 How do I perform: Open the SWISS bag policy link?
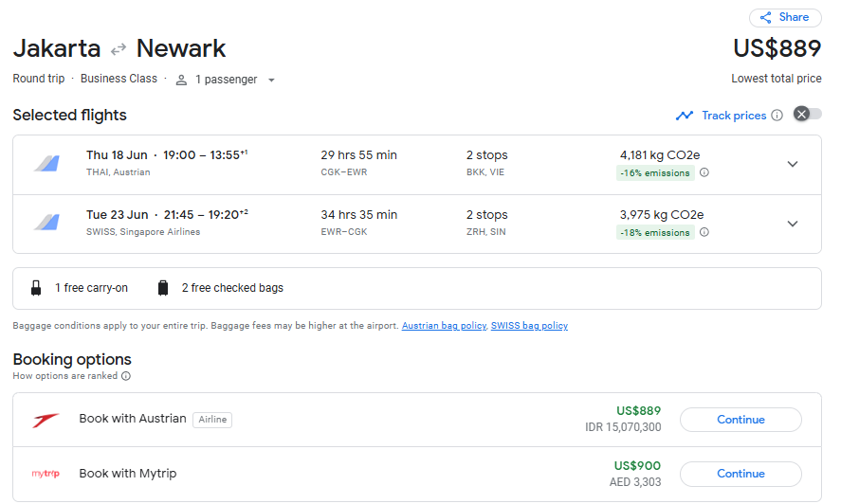529,326
